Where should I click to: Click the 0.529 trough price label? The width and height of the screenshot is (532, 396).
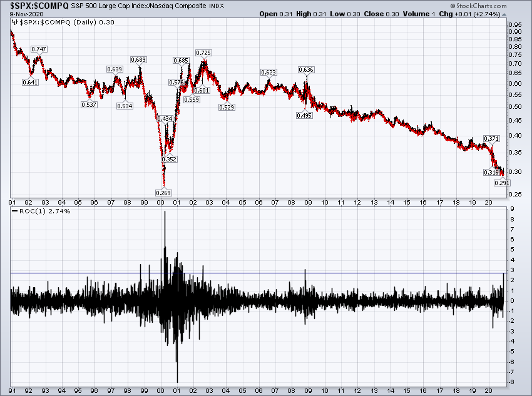227,107
